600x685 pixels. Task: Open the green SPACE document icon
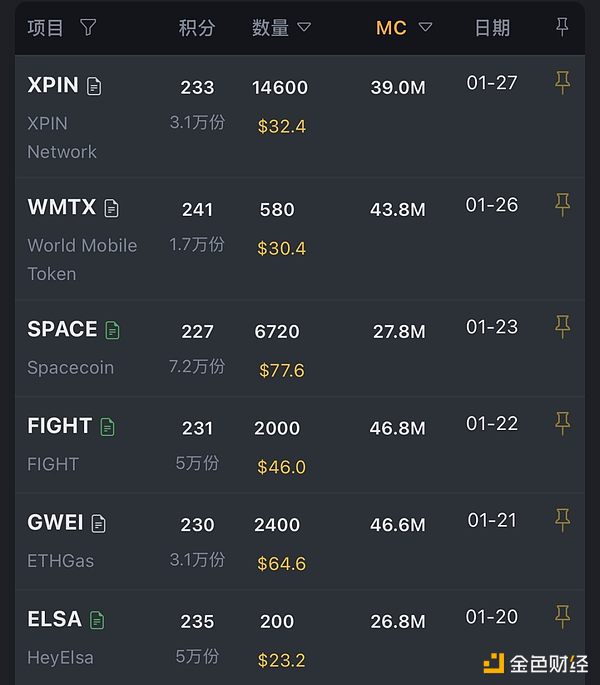coord(113,330)
